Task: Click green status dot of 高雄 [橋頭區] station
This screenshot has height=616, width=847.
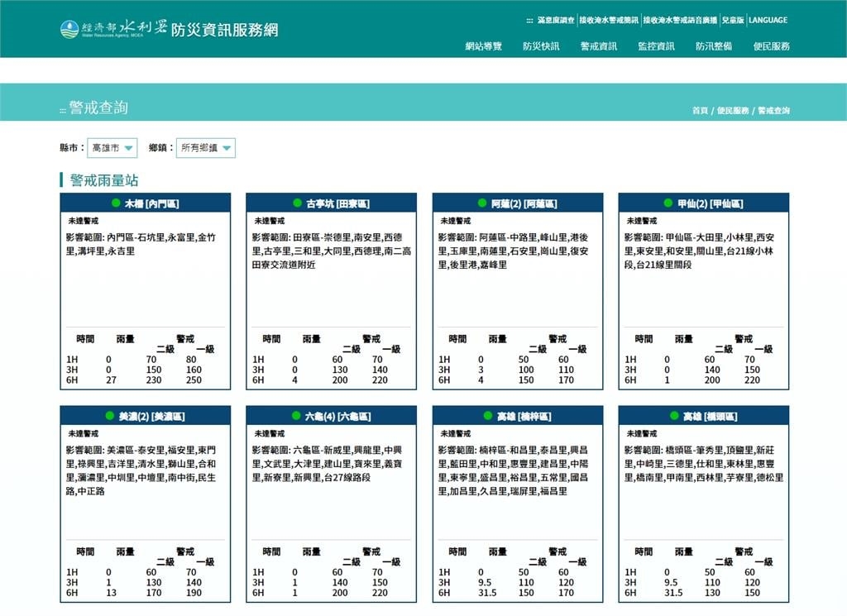Action: point(674,416)
